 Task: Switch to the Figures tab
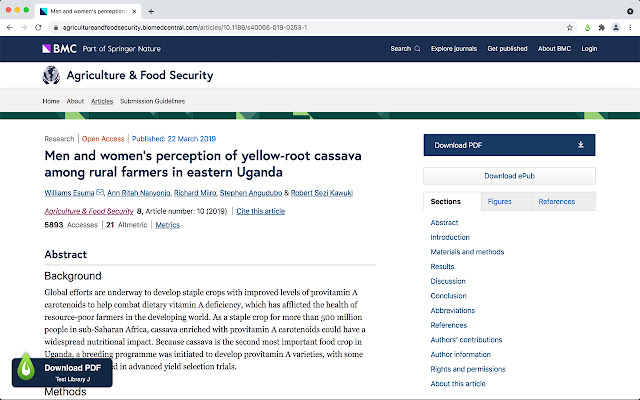(499, 202)
